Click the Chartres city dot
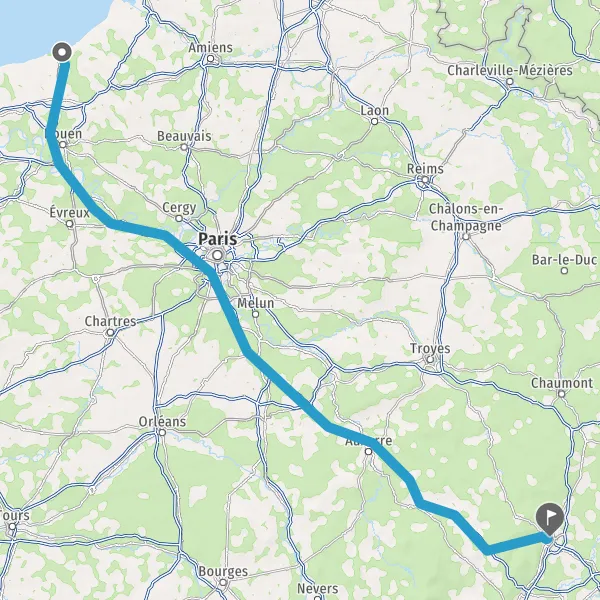The width and height of the screenshot is (600, 600). point(110,333)
